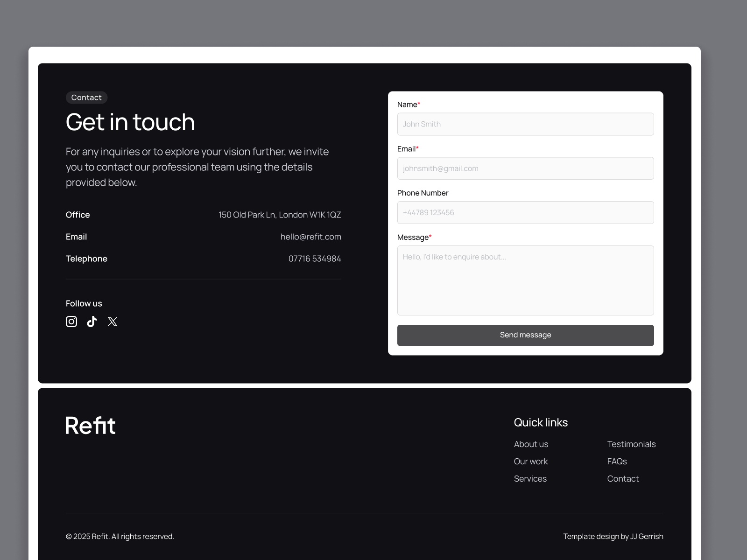
Task: Click the office address 150 Old Park Ln
Action: pos(280,215)
